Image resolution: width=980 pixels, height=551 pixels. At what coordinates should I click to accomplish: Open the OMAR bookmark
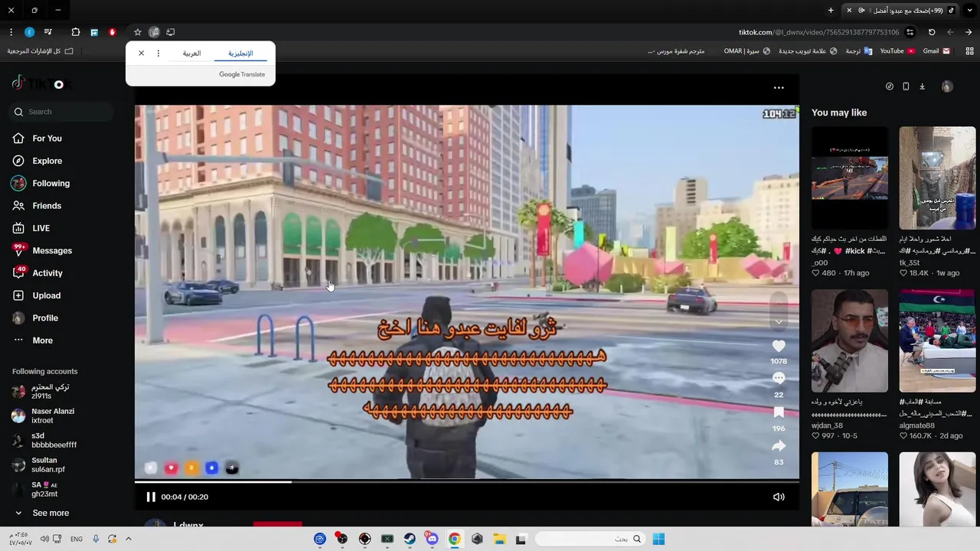tap(747, 51)
